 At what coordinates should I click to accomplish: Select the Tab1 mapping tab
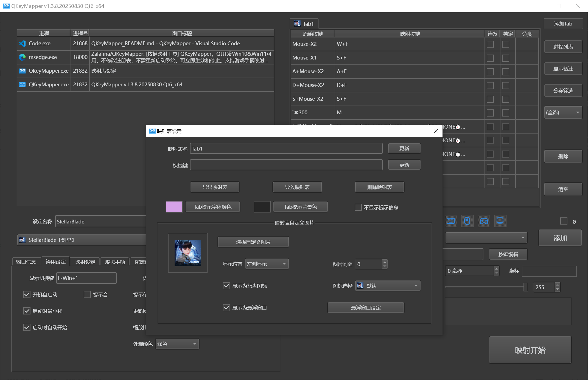[x=304, y=24]
